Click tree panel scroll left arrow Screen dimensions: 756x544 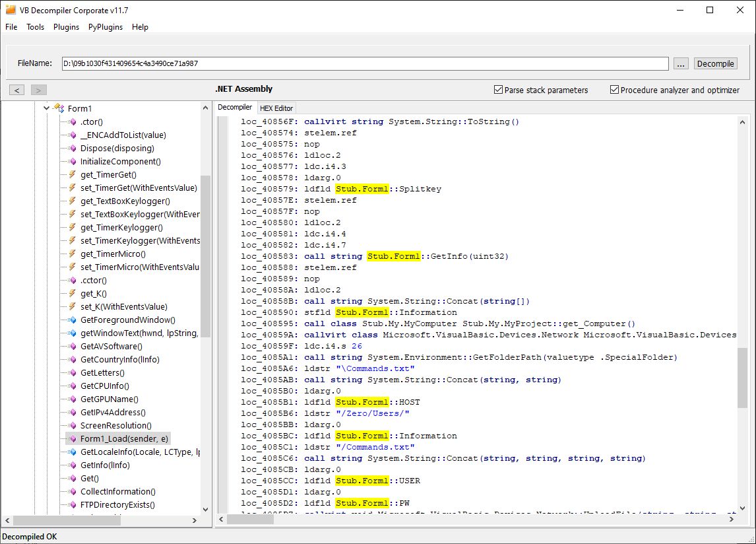click(7, 520)
